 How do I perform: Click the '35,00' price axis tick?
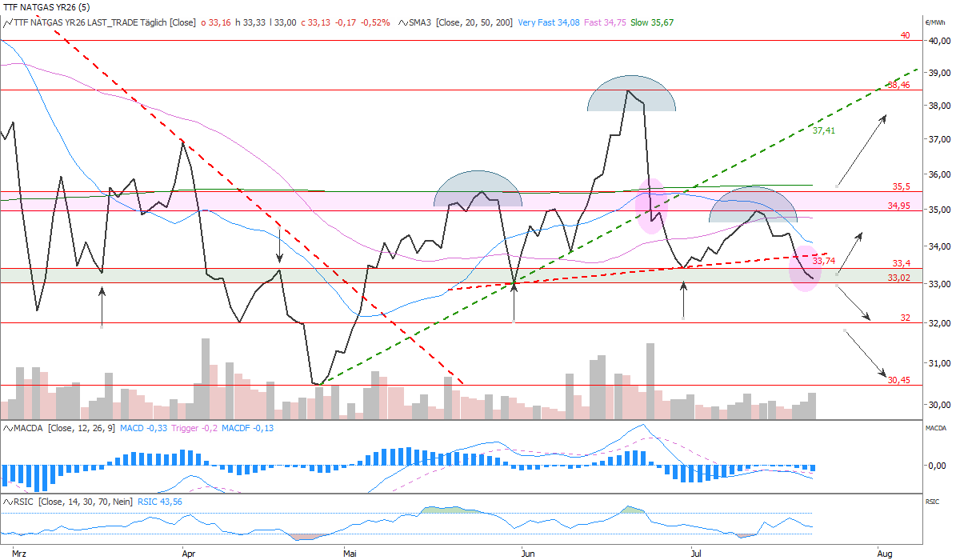(938, 210)
